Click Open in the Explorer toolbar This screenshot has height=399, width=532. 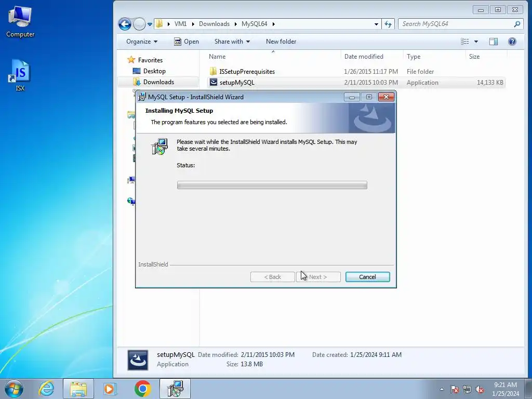(x=187, y=42)
